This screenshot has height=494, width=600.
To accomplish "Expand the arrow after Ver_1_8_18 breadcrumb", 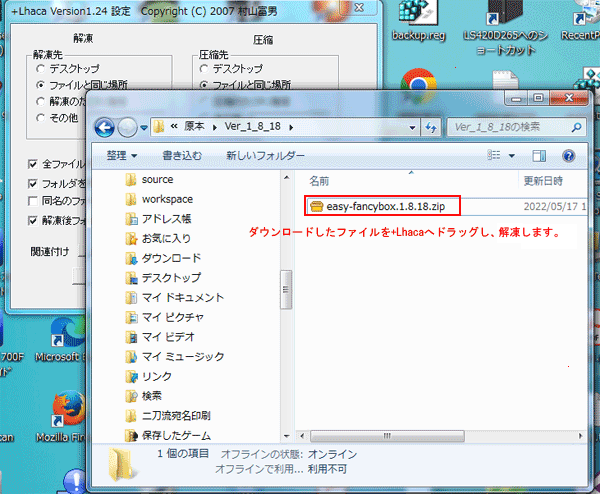I will [x=291, y=127].
